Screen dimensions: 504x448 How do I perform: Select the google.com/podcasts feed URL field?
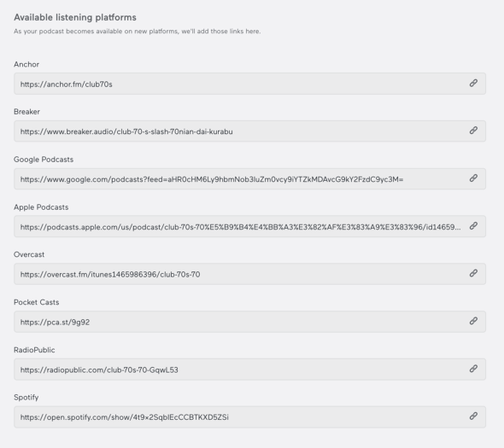pos(249,179)
